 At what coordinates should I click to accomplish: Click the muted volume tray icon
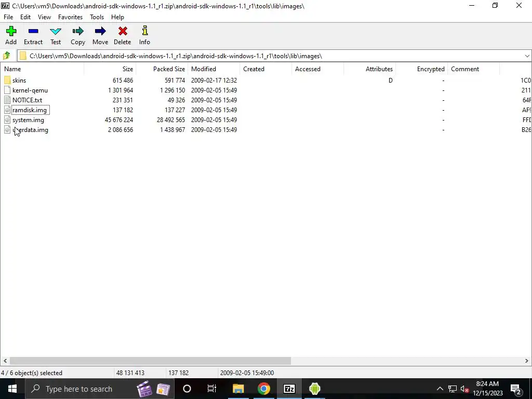click(464, 389)
